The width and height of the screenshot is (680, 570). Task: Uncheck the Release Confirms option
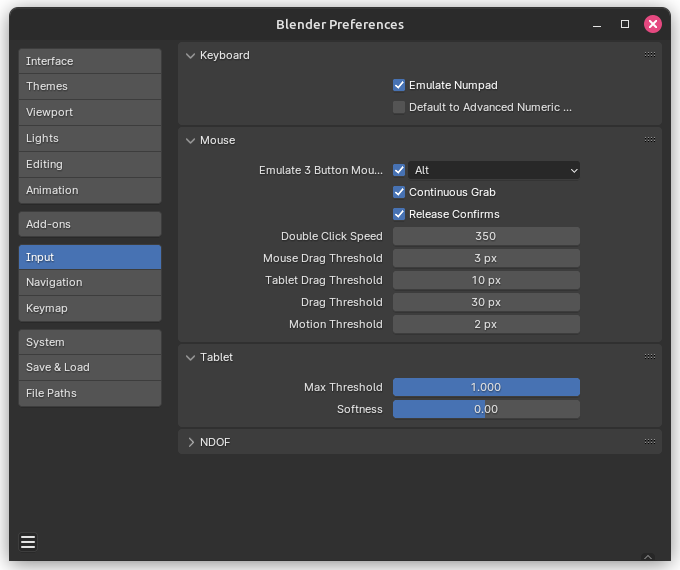(399, 214)
